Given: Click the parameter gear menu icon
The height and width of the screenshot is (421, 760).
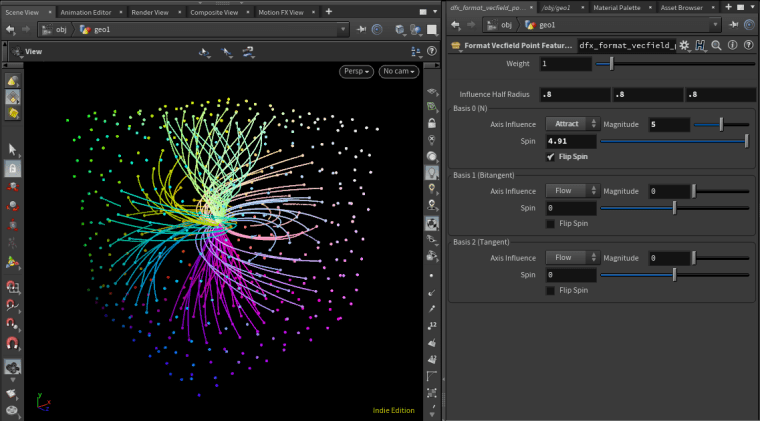Looking at the screenshot, I should [x=684, y=45].
